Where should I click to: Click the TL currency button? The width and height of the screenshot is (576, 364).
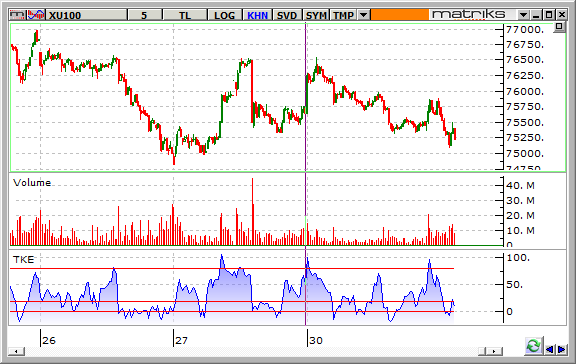(x=185, y=15)
